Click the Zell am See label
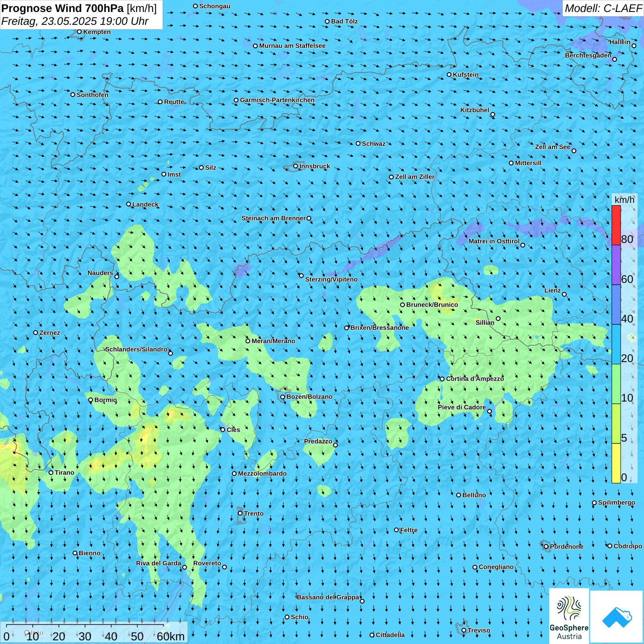This screenshot has width=644, height=644. click(552, 147)
